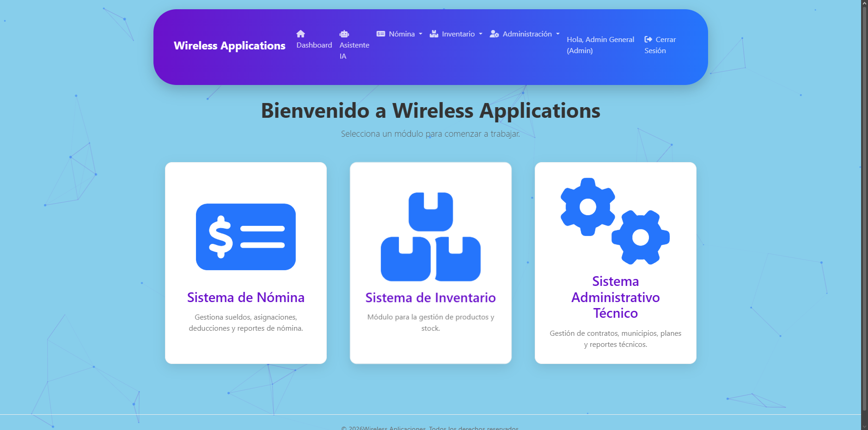Expand the Administración dropdown caret
The image size is (868, 430).
(558, 34)
